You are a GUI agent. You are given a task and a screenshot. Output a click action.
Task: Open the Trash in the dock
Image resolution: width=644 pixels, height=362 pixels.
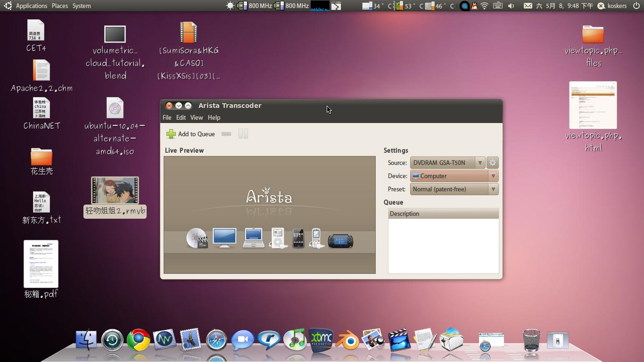(x=531, y=340)
